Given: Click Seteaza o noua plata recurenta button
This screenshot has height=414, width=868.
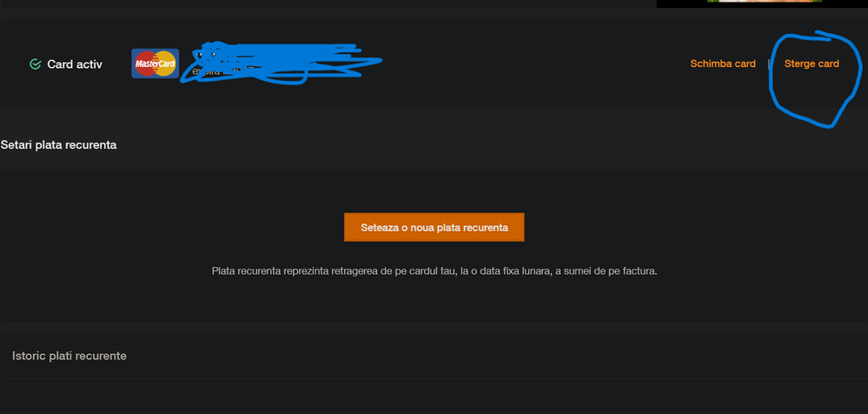Looking at the screenshot, I should 434,227.
